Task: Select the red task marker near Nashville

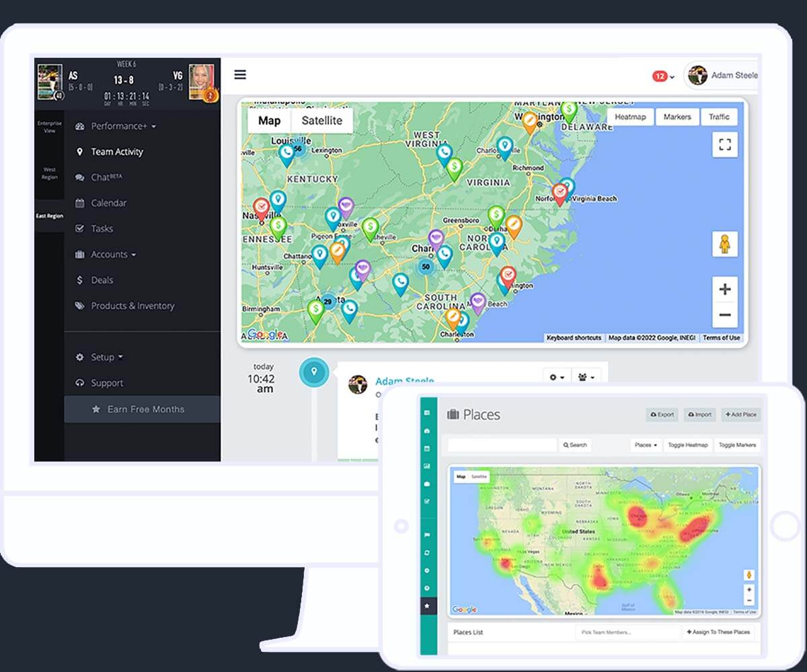Action: click(x=262, y=209)
